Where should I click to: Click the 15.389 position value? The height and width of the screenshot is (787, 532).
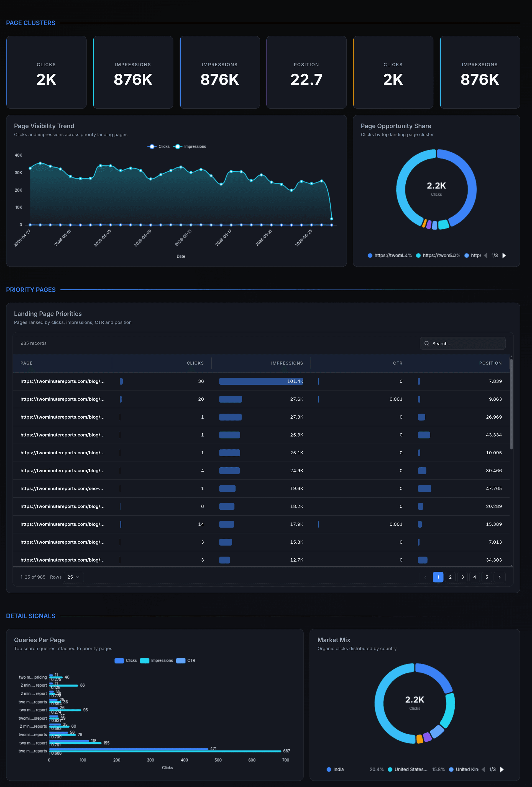click(494, 524)
